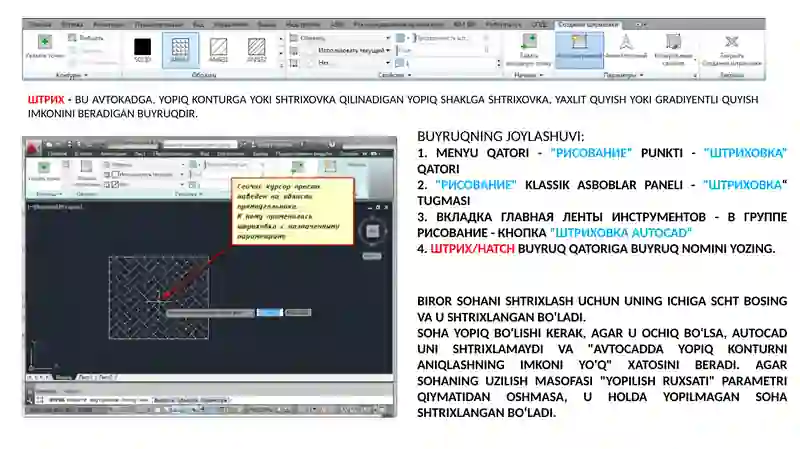Expand the Параметры panel title
Screen dimensions: 800x449
(x=623, y=75)
